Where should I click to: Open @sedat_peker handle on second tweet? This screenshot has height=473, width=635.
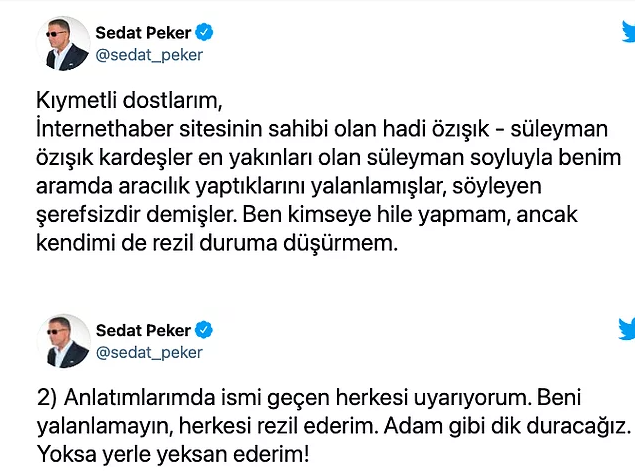[x=149, y=353]
